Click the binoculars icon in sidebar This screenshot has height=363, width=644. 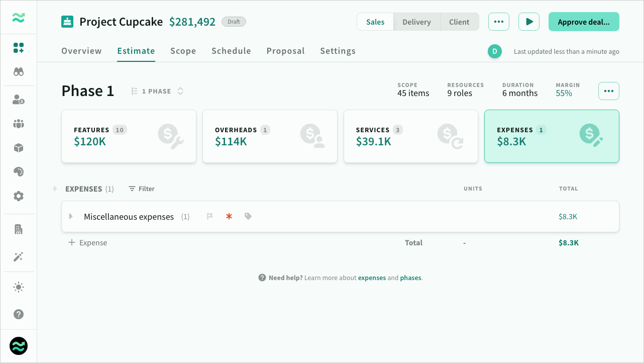[19, 72]
